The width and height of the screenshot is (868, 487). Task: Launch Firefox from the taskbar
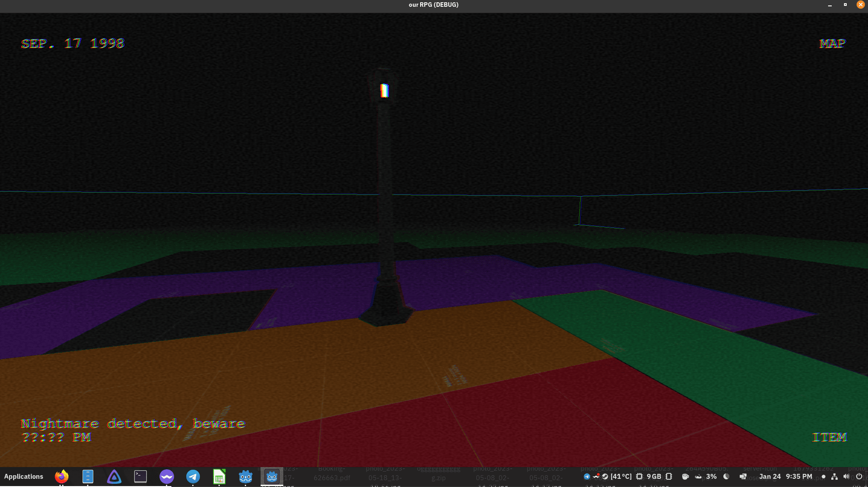pos(62,477)
